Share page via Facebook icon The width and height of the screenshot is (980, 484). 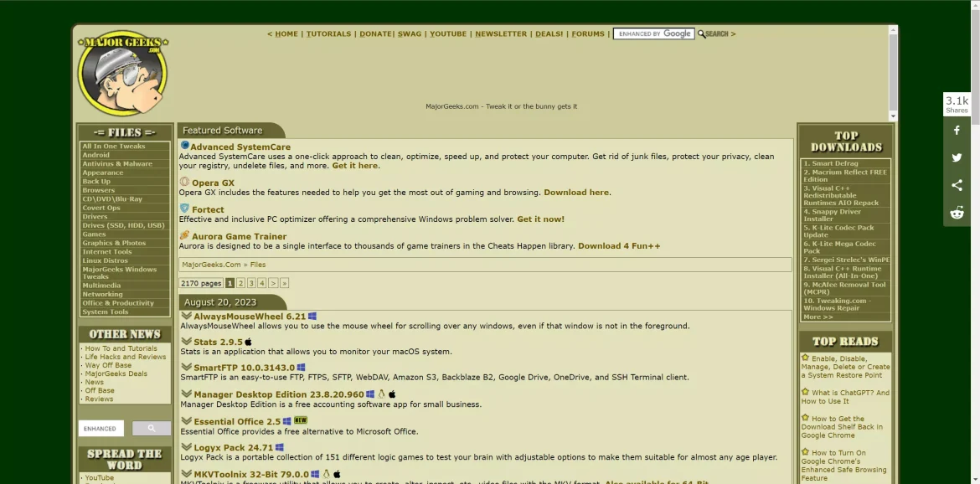click(x=957, y=131)
